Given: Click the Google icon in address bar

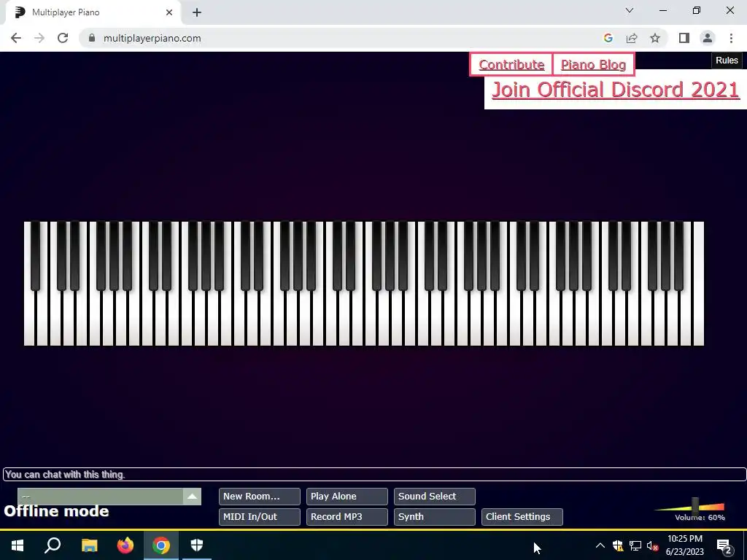Looking at the screenshot, I should [x=608, y=38].
